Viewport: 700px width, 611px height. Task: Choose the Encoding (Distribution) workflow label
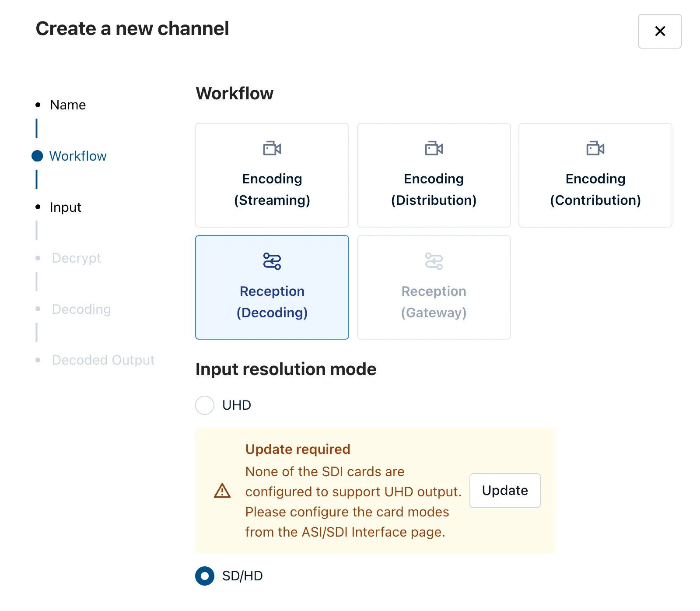(x=434, y=190)
